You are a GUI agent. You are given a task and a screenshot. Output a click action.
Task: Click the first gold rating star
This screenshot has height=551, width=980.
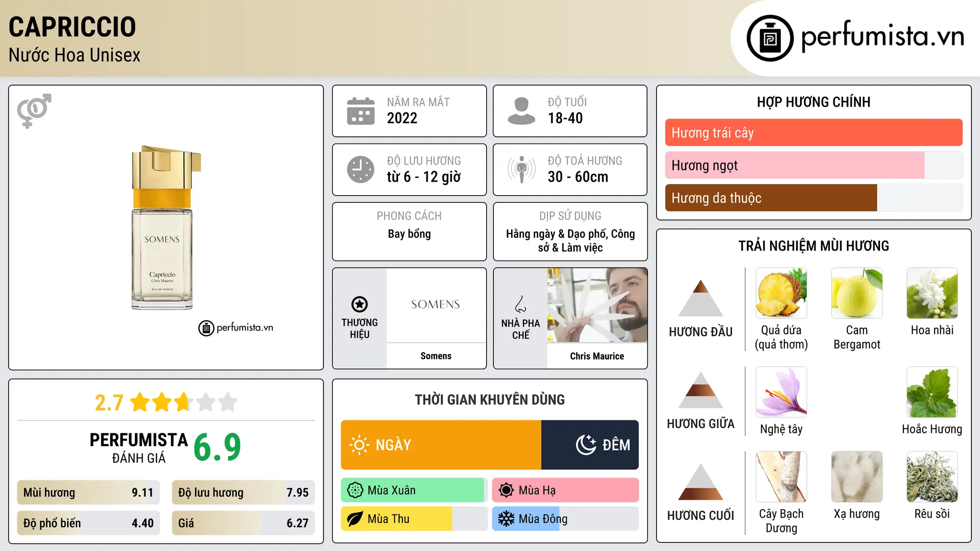[x=140, y=402]
